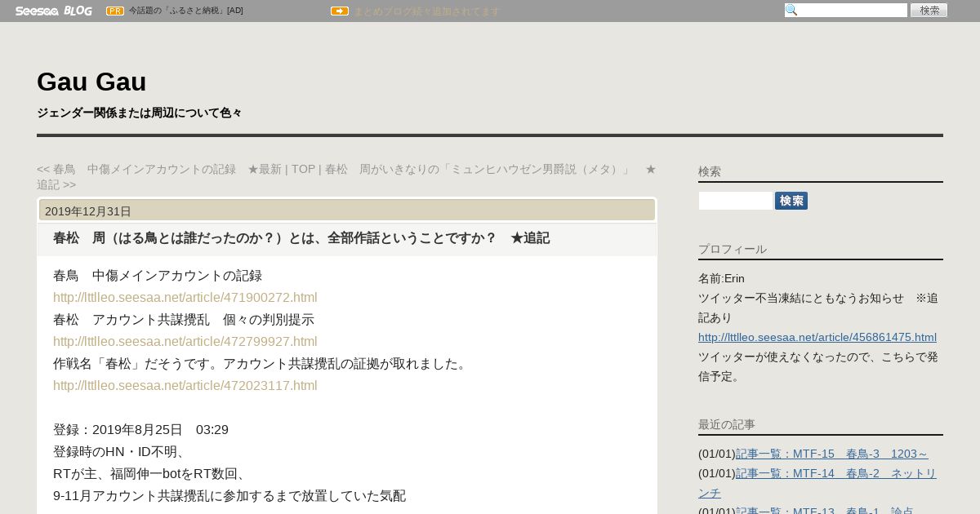The height and width of the screenshot is (514, 980).
Task: Click the top bar 検索 button
Action: coord(929,10)
